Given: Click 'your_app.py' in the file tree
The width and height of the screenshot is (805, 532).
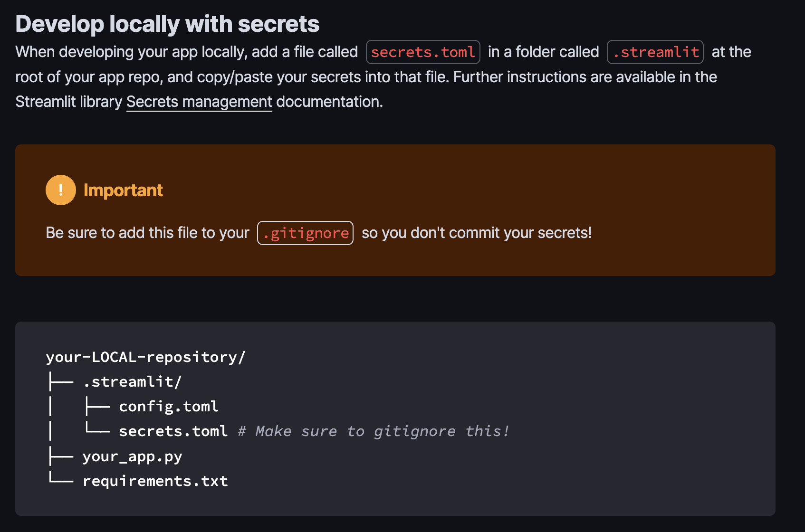Looking at the screenshot, I should (x=132, y=456).
